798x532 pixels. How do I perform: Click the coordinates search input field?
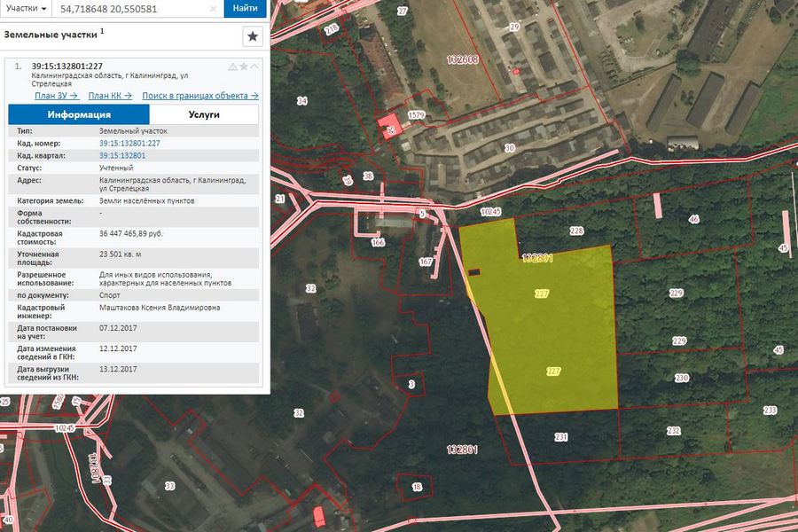131,9
